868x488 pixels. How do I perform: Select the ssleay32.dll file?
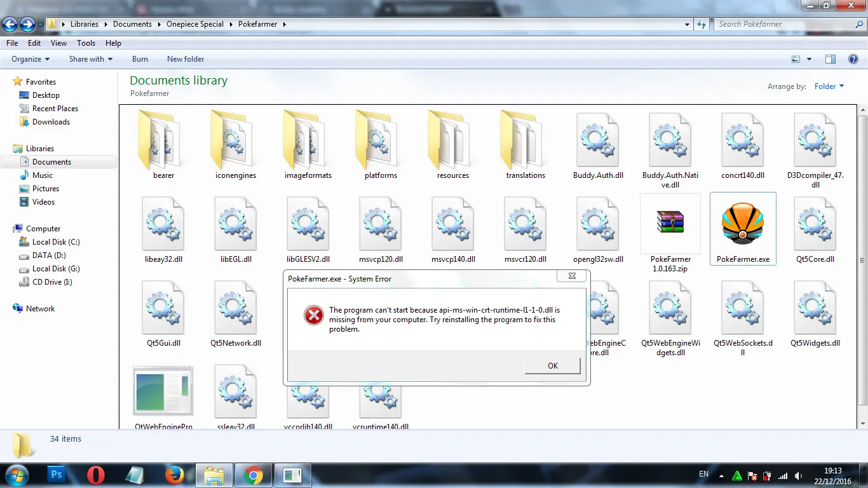pyautogui.click(x=236, y=397)
